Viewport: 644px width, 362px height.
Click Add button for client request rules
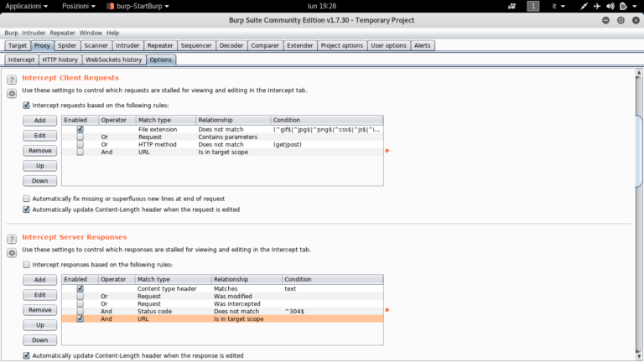coord(39,121)
